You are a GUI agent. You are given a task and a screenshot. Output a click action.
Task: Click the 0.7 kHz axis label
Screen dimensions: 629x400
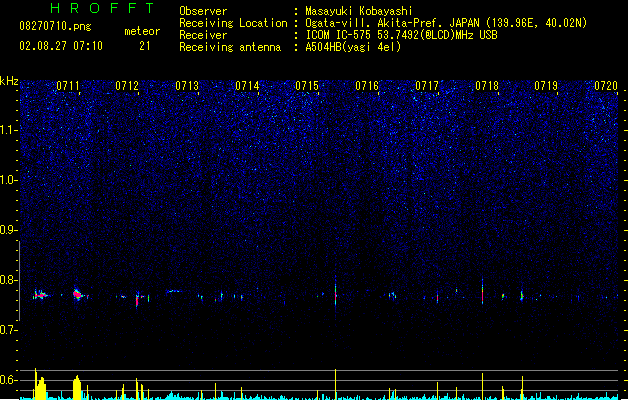click(8, 330)
